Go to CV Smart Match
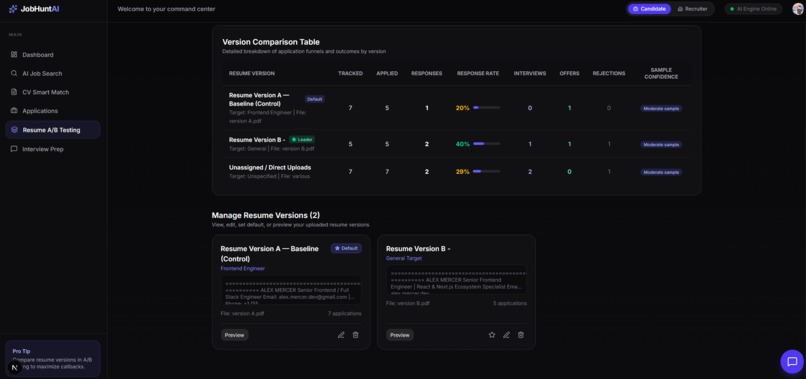Screen dimensions: 806x379 point(52,92)
